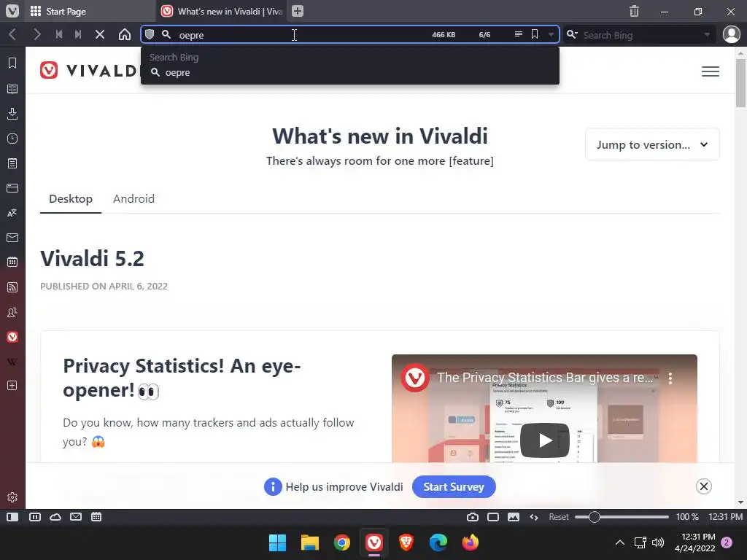
Task: Click the rewind history button
Action: tap(59, 34)
